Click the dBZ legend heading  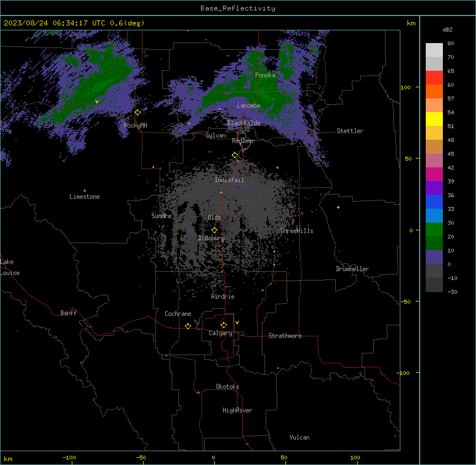tap(447, 29)
